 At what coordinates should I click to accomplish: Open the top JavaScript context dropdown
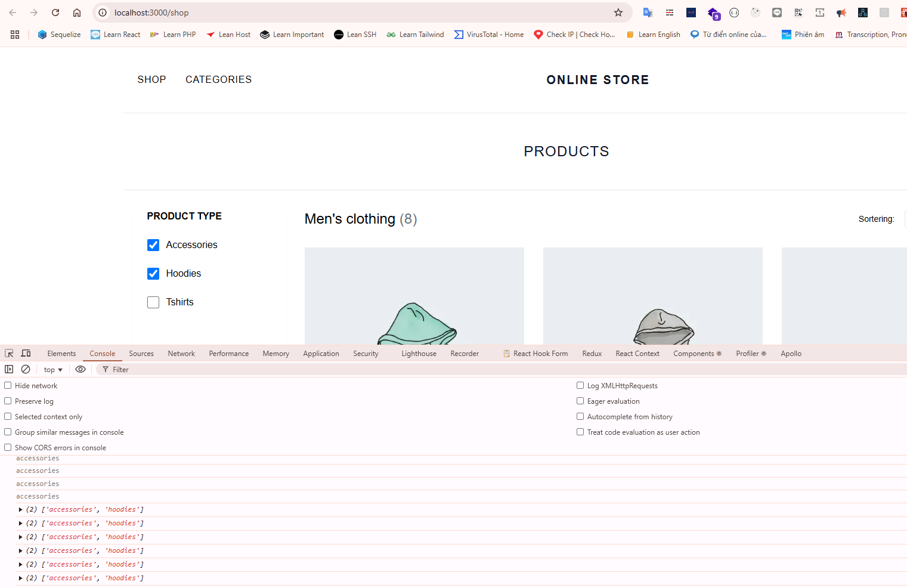(x=53, y=370)
